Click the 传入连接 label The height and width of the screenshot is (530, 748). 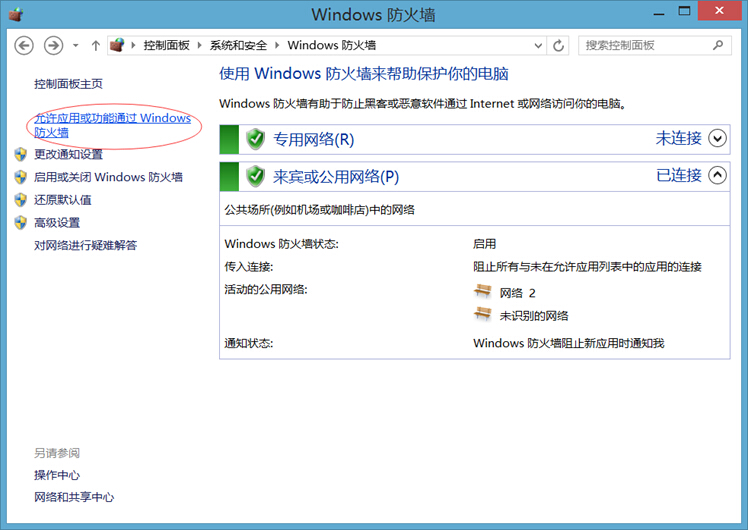coord(249,267)
